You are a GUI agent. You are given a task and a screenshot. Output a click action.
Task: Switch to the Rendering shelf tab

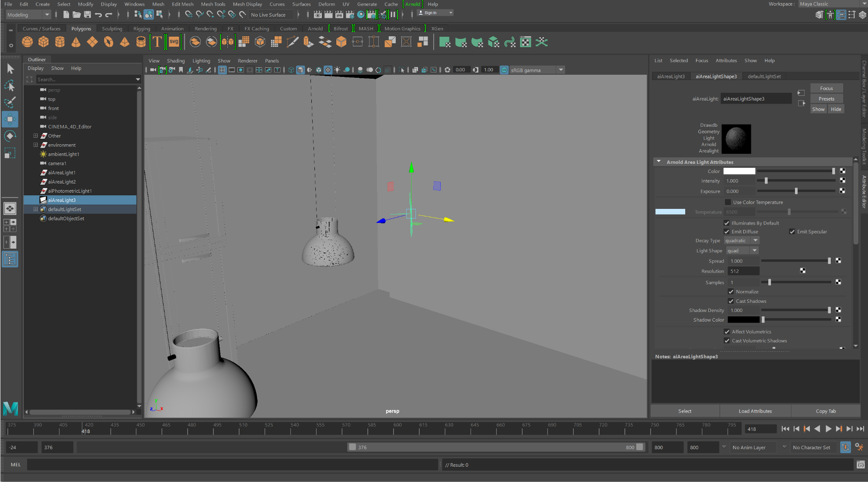pos(206,28)
